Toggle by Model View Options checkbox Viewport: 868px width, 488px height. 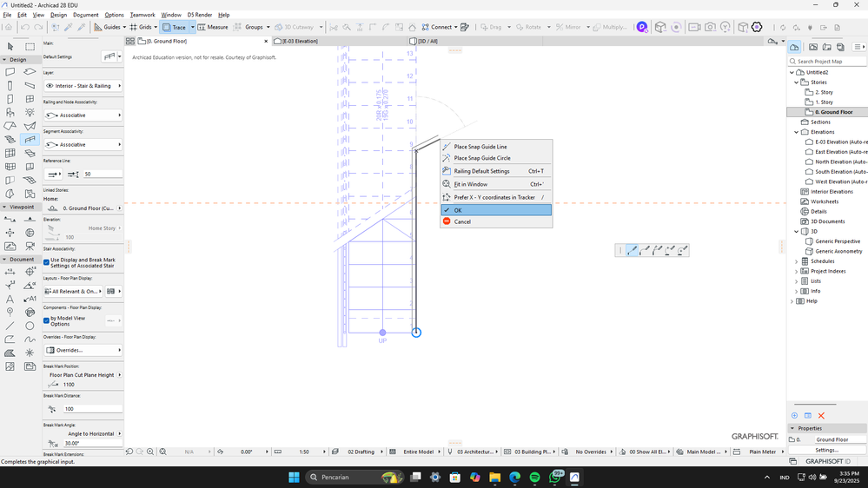coord(47,321)
